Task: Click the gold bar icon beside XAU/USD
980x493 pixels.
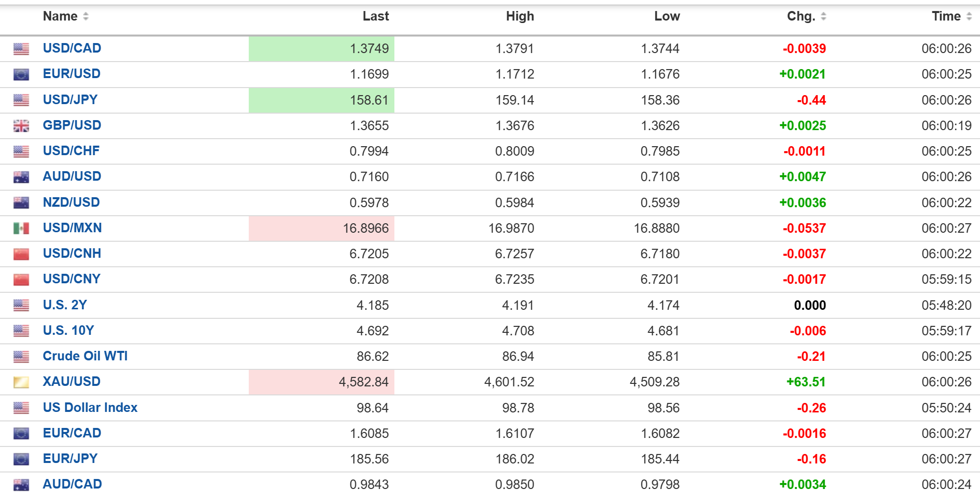Action: coord(21,382)
